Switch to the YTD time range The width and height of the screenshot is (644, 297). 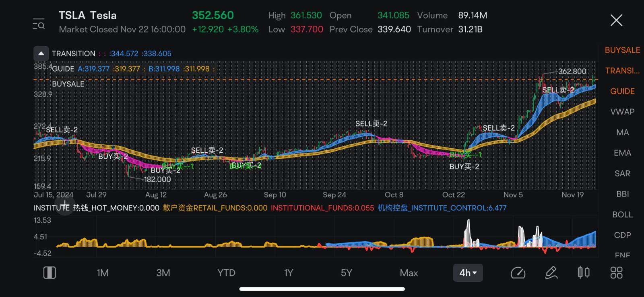coord(226,273)
